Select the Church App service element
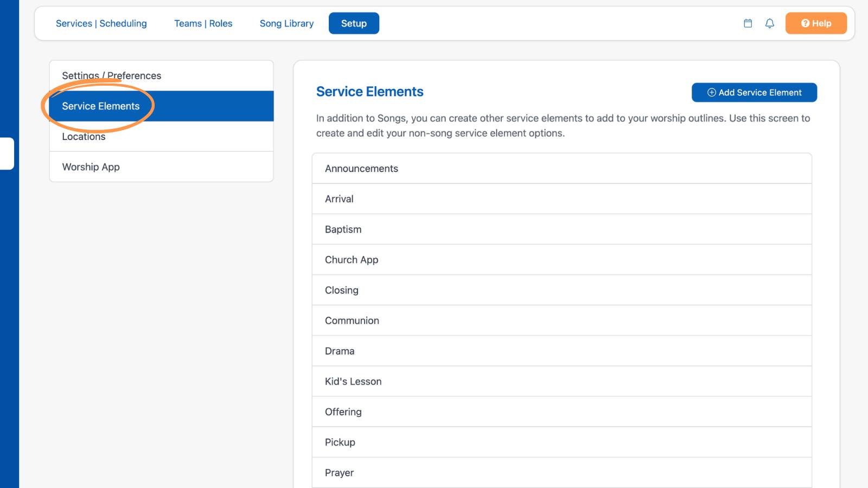The height and width of the screenshot is (488, 868). point(562,259)
